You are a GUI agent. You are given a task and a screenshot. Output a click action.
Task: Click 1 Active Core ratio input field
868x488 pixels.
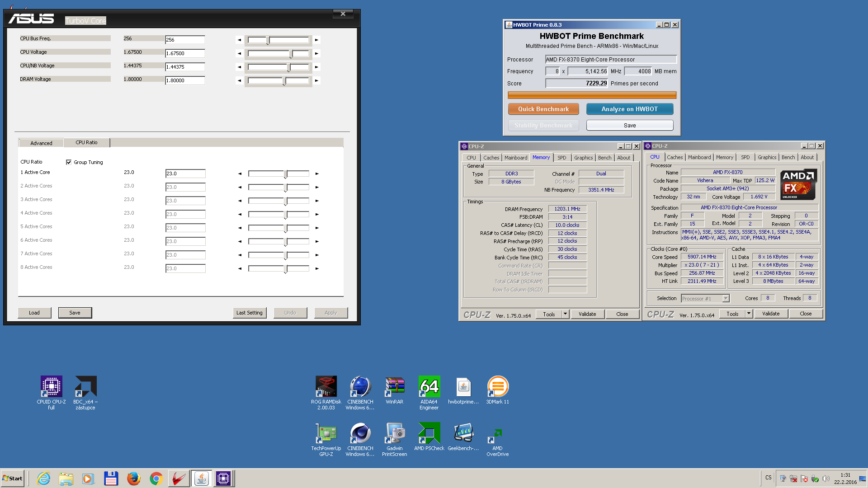(x=185, y=174)
